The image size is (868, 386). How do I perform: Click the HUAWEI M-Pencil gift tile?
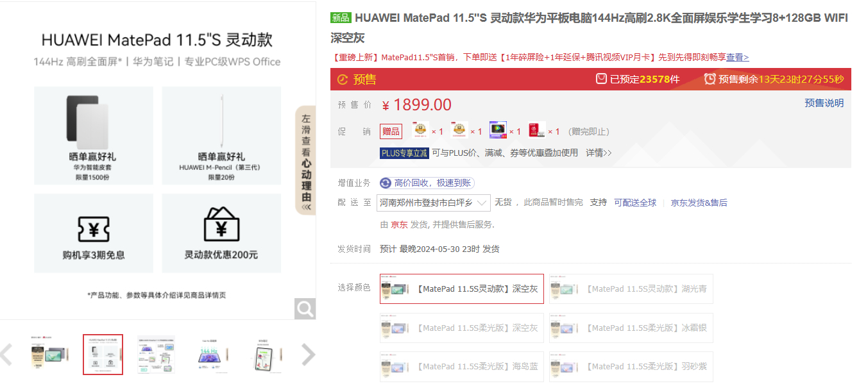click(221, 135)
